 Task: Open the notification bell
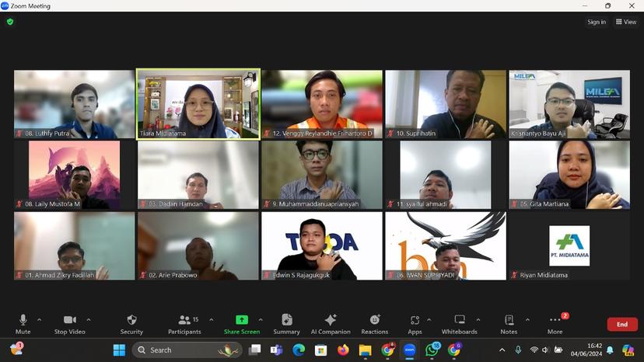coord(611,350)
